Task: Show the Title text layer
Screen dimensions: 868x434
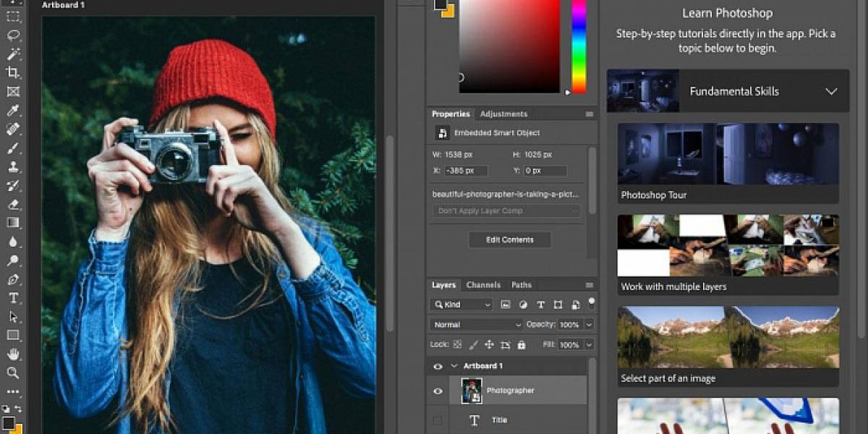Action: (438, 420)
